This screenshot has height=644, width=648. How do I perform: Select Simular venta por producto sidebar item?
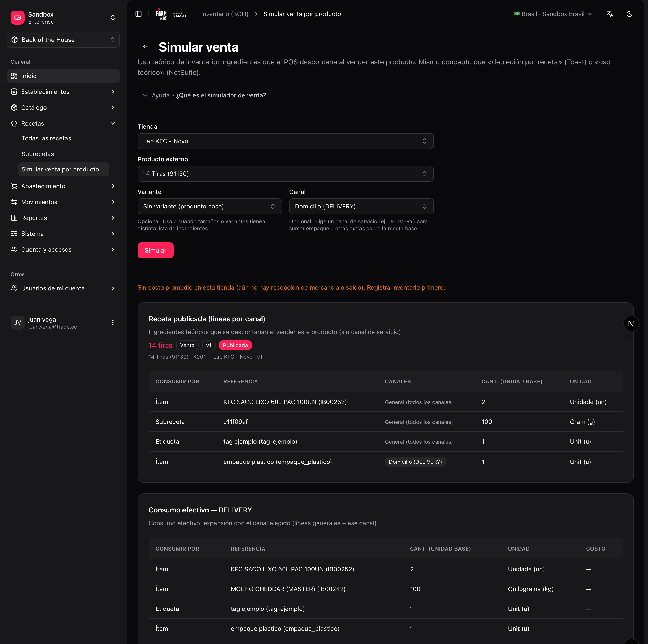(x=63, y=169)
